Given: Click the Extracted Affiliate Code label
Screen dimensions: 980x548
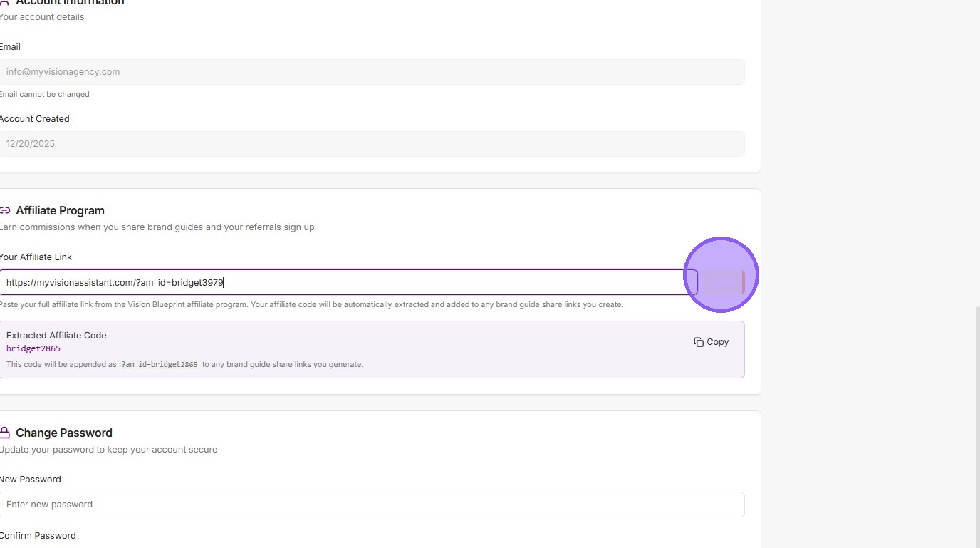Looking at the screenshot, I should (x=56, y=335).
